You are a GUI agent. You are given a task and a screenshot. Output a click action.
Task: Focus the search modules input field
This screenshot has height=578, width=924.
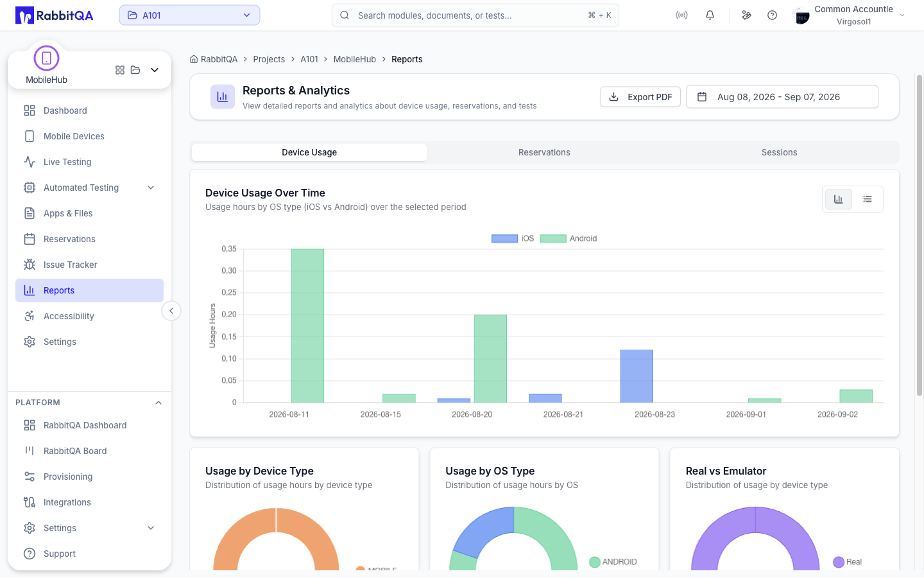click(x=475, y=15)
